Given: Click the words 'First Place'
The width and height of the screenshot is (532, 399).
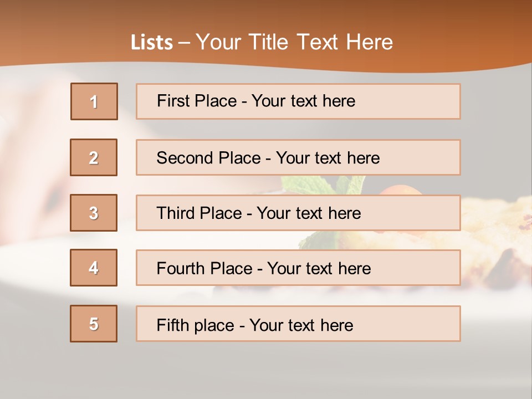Looking at the screenshot, I should (197, 101).
